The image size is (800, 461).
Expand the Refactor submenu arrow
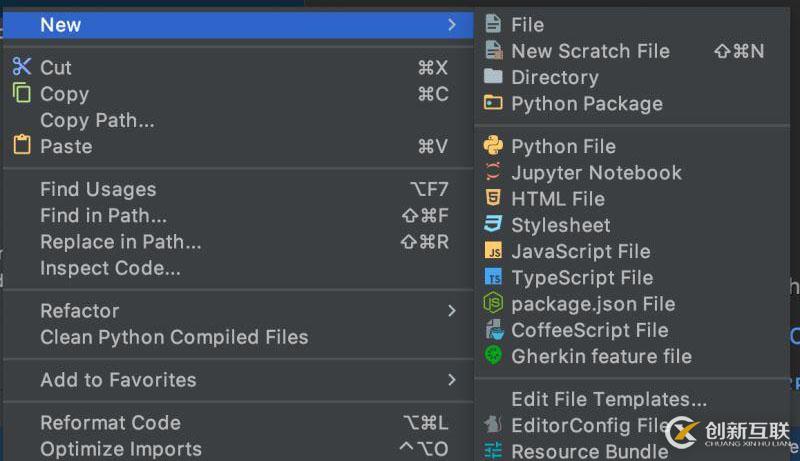point(452,311)
